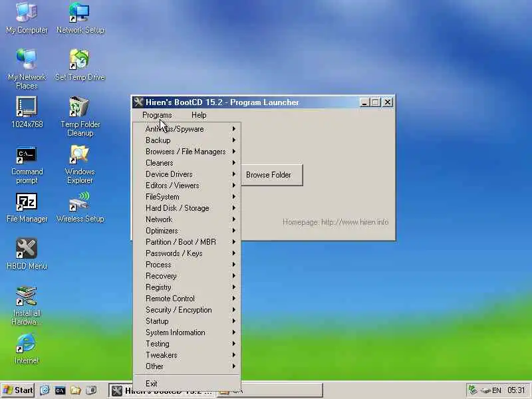Viewport: 532px width, 399px height.
Task: Expand the Editors / Viewers submenu
Action: 187,186
